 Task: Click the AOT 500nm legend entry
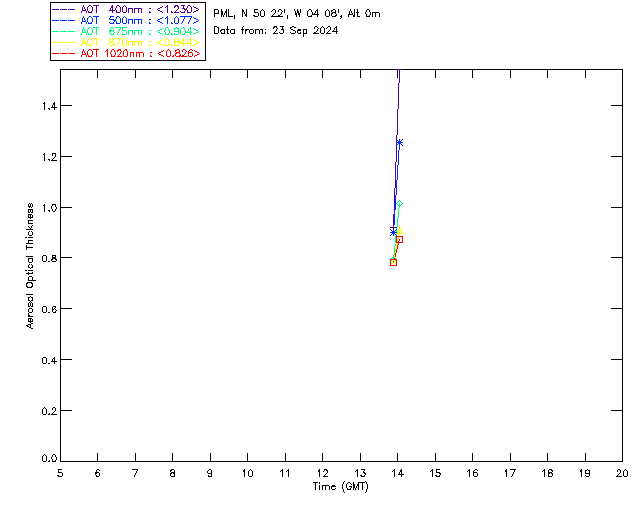pos(126,20)
